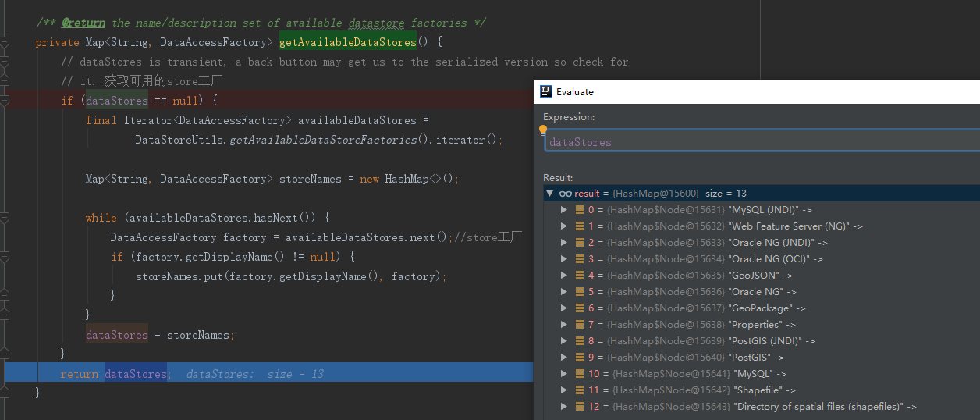
Task: Click the glasses watch icon on result row
Action: 566,193
